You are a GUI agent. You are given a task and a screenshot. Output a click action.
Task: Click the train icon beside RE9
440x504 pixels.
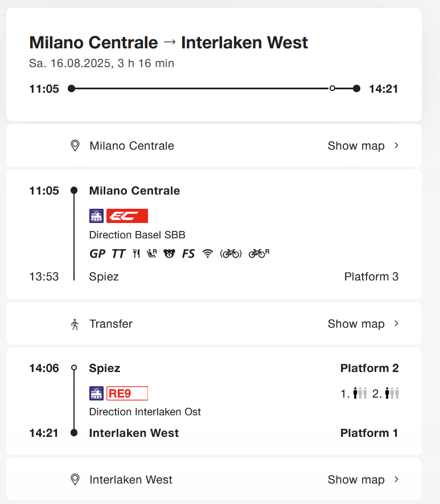[97, 393]
